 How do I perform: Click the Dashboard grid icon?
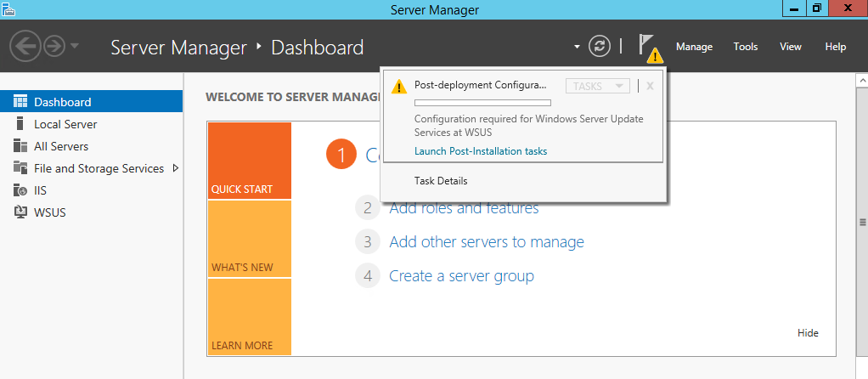(x=20, y=101)
